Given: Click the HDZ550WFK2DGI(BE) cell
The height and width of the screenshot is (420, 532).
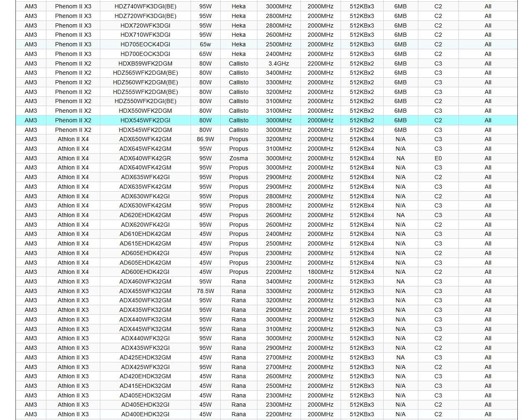Looking at the screenshot, I should [145, 101].
